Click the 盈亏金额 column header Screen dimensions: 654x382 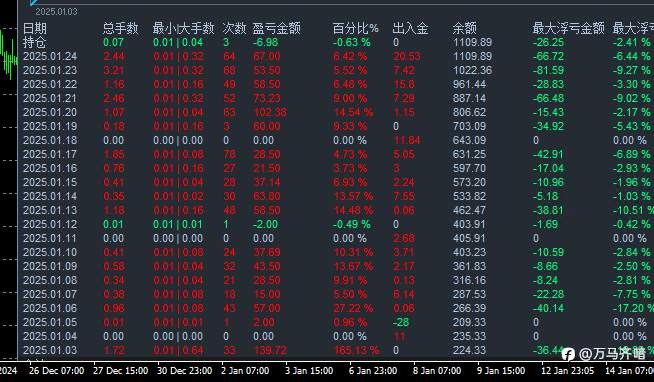click(x=277, y=28)
